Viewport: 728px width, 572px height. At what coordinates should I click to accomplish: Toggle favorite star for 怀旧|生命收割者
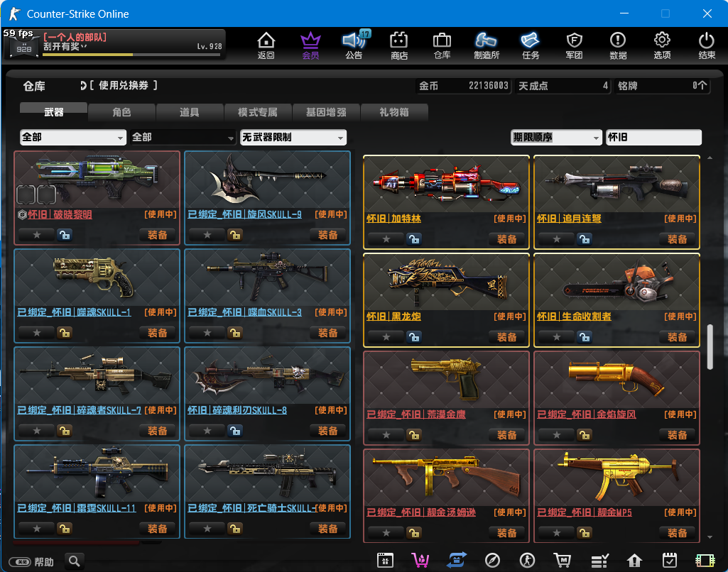click(x=557, y=337)
